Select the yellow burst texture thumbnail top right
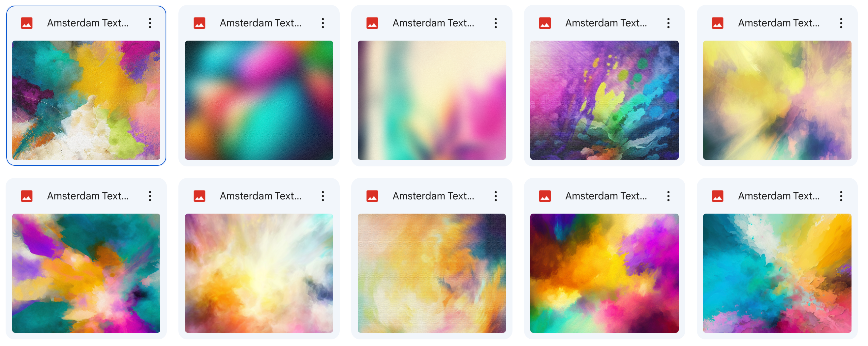 click(777, 100)
